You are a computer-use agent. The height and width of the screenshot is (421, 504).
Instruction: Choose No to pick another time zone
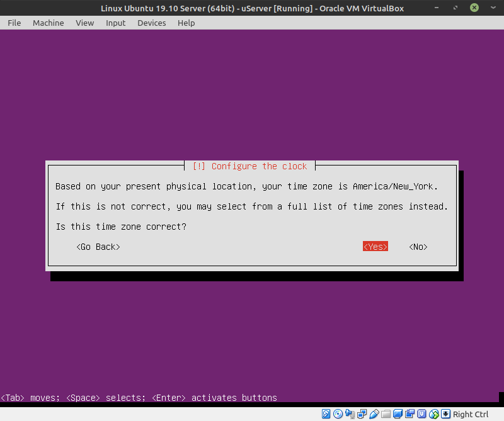418,246
